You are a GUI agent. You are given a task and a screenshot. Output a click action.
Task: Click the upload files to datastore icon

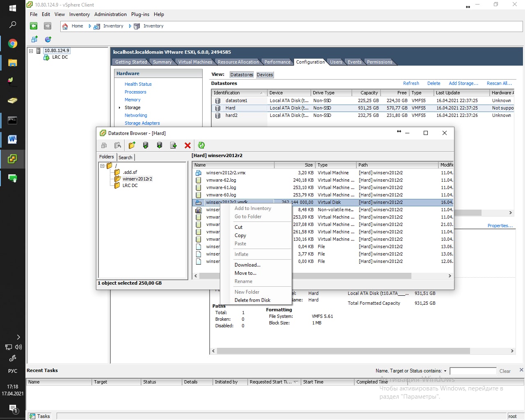(146, 145)
